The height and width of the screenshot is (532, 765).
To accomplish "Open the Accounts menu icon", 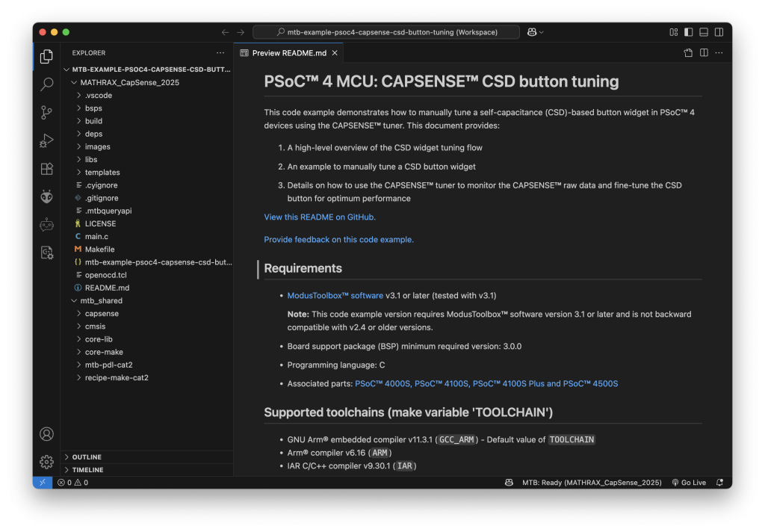I will 46,434.
